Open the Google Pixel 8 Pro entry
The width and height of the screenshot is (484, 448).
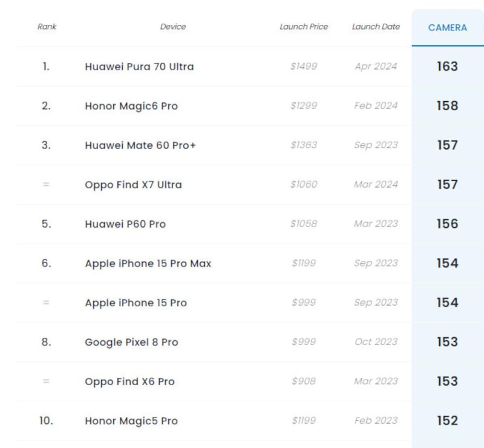pyautogui.click(x=131, y=342)
